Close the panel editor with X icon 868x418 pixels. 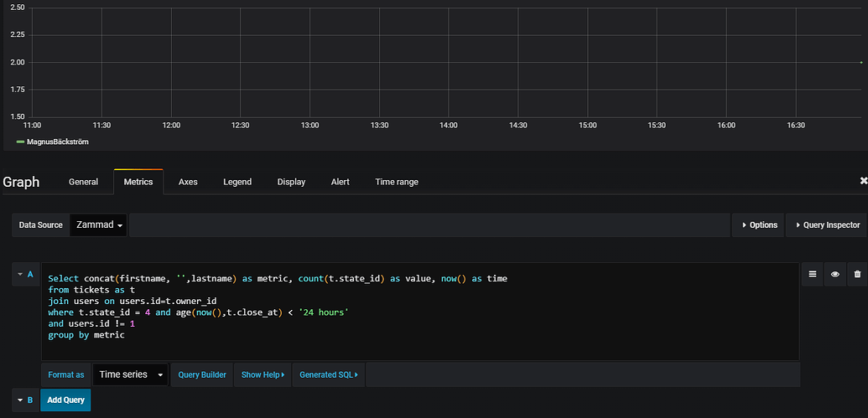tap(863, 181)
